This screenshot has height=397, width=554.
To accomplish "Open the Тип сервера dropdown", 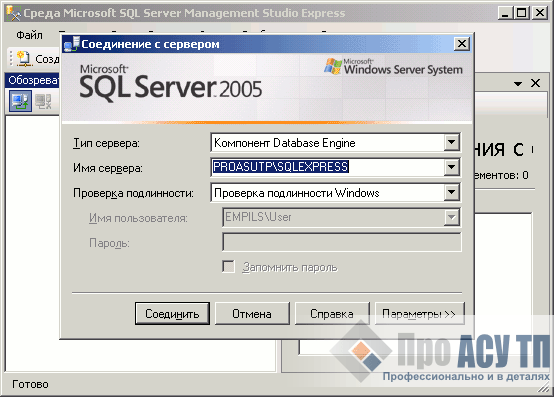I will point(451,143).
